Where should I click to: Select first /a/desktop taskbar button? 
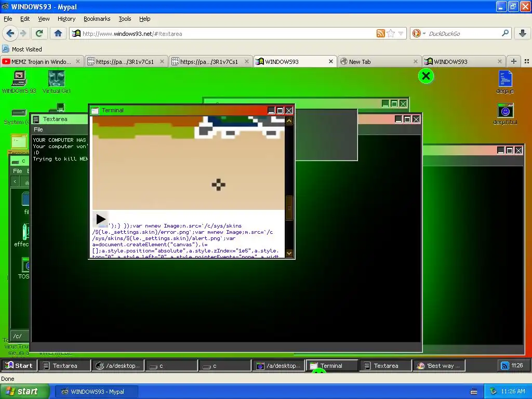pos(118,365)
